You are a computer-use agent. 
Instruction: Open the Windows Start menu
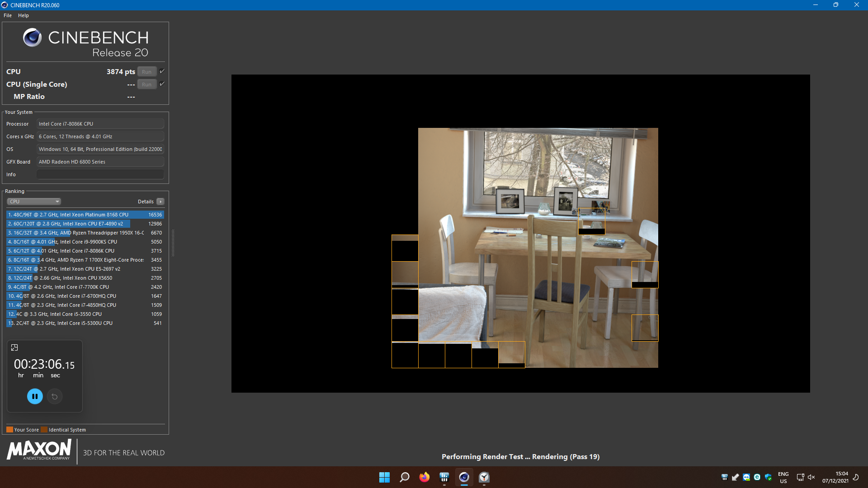click(x=384, y=477)
